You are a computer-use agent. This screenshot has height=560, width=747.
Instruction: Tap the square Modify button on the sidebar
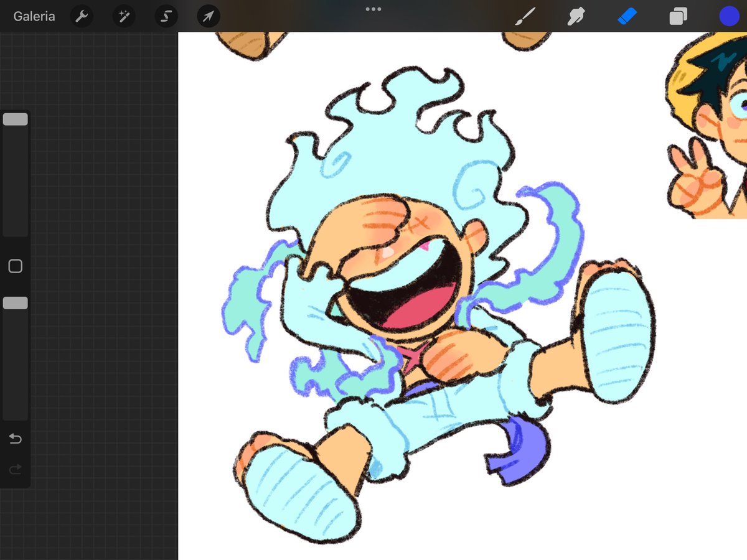16,266
